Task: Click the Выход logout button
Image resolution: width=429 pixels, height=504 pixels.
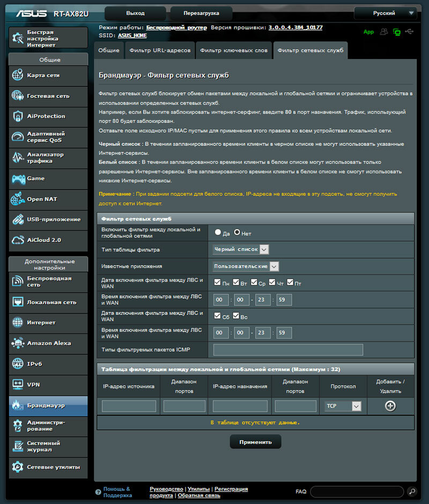Action: click(x=135, y=13)
